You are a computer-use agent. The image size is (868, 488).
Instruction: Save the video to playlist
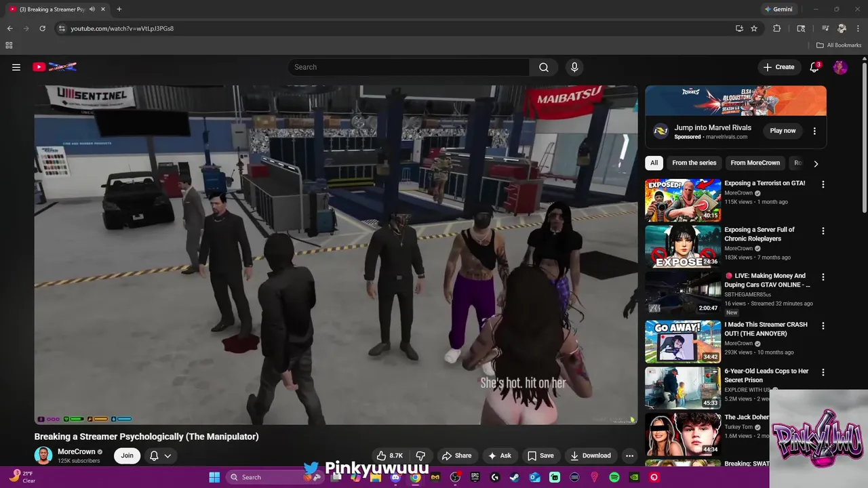tap(541, 455)
